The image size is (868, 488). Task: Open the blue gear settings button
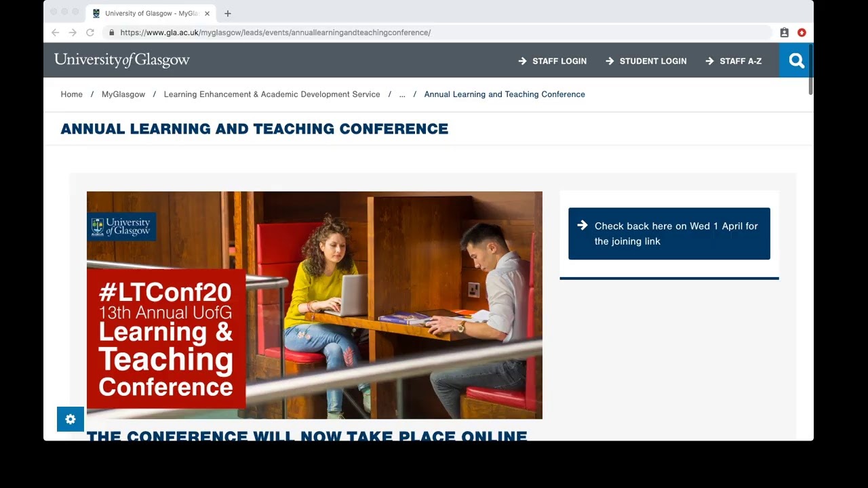71,420
